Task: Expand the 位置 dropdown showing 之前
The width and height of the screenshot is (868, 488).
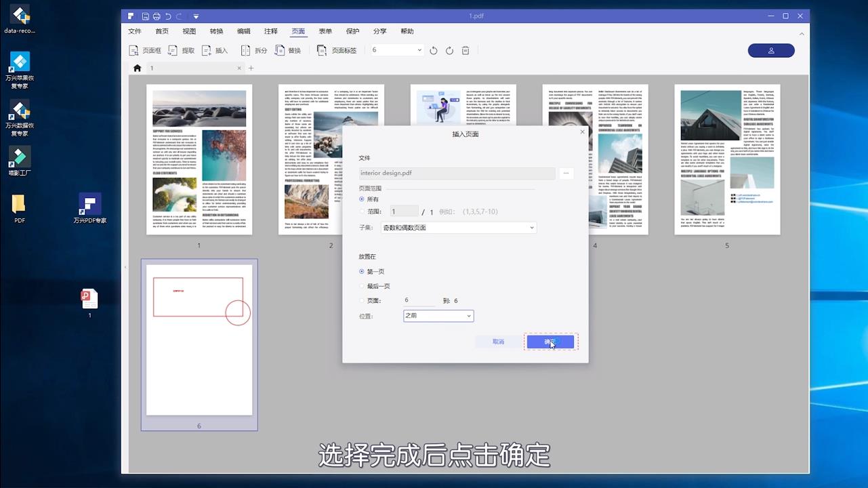Action: 438,315
